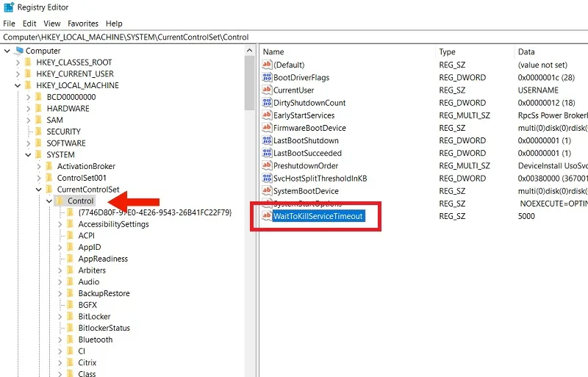Screen dimensions: 588x377
Task: Click the Registry Editor app icon
Action: [9, 7]
